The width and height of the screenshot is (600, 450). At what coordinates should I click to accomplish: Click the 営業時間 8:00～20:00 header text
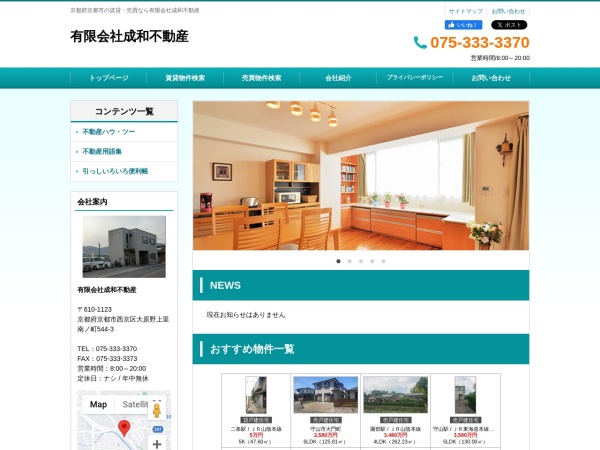click(500, 58)
